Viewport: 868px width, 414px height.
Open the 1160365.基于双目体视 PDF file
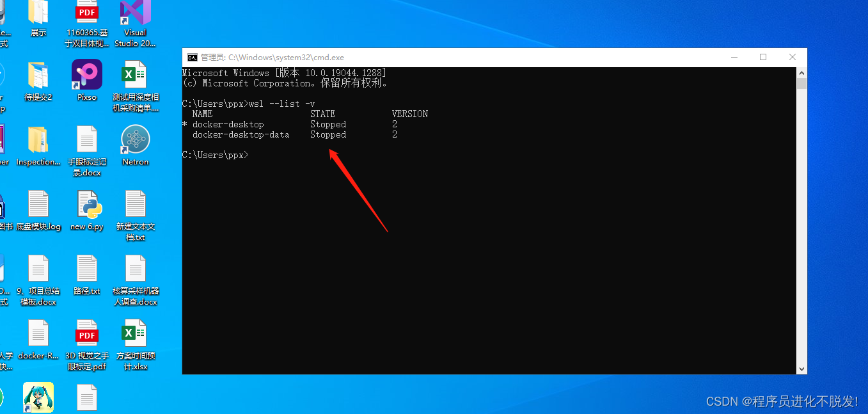(x=86, y=13)
